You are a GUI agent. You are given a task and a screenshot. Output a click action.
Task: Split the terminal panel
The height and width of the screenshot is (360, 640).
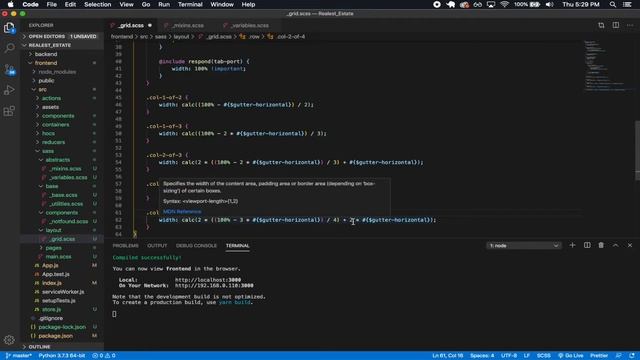click(587, 245)
